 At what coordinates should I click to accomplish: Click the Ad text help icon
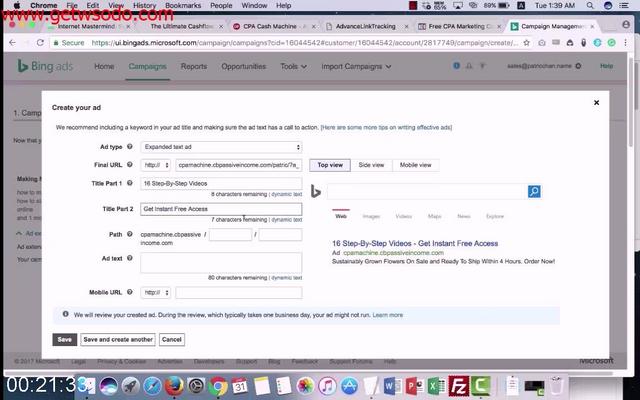130,258
